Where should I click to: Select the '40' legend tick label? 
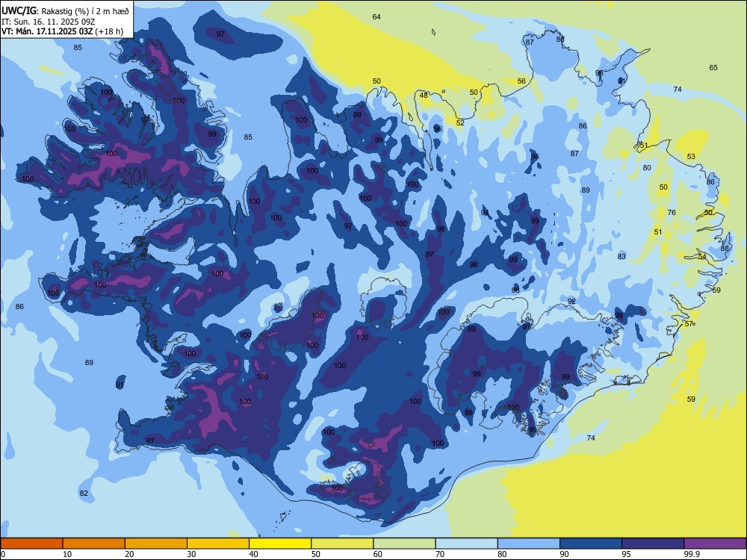coord(253,554)
